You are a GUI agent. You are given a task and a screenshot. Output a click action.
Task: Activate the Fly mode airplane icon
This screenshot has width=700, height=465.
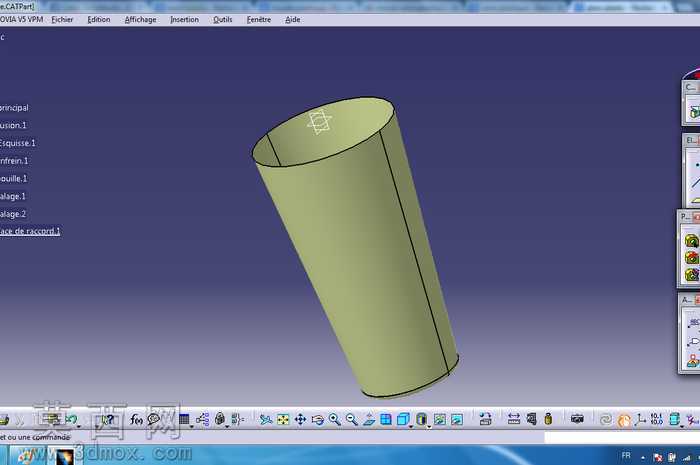[x=266, y=419]
